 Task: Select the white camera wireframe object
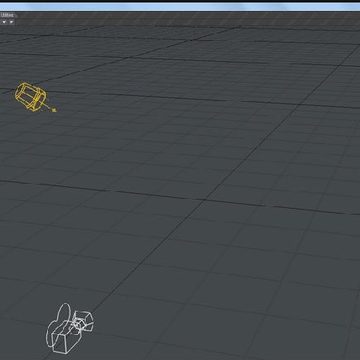point(69,328)
